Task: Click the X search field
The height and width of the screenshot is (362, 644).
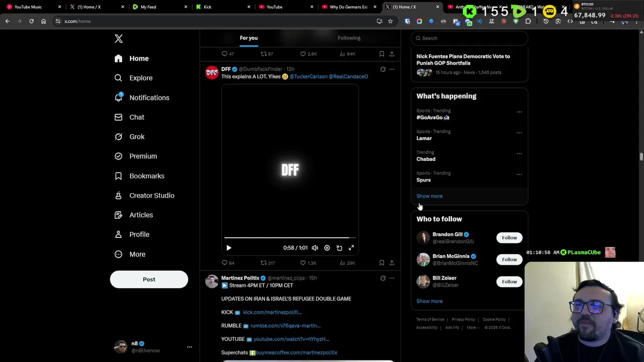Action: 469,38
